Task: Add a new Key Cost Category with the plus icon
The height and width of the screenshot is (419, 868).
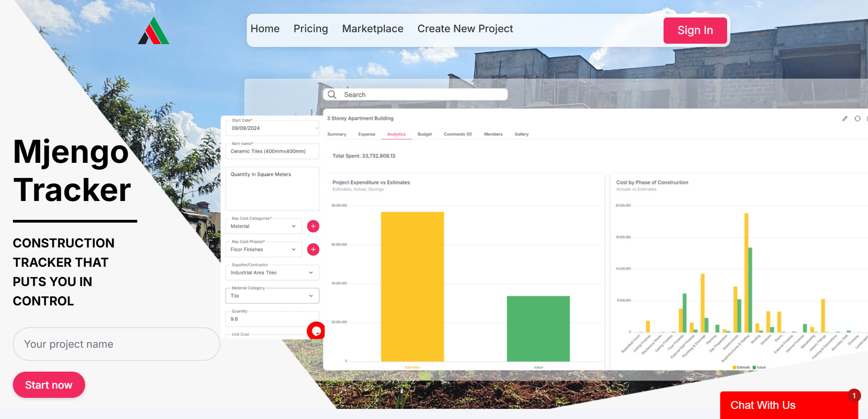Action: (313, 226)
